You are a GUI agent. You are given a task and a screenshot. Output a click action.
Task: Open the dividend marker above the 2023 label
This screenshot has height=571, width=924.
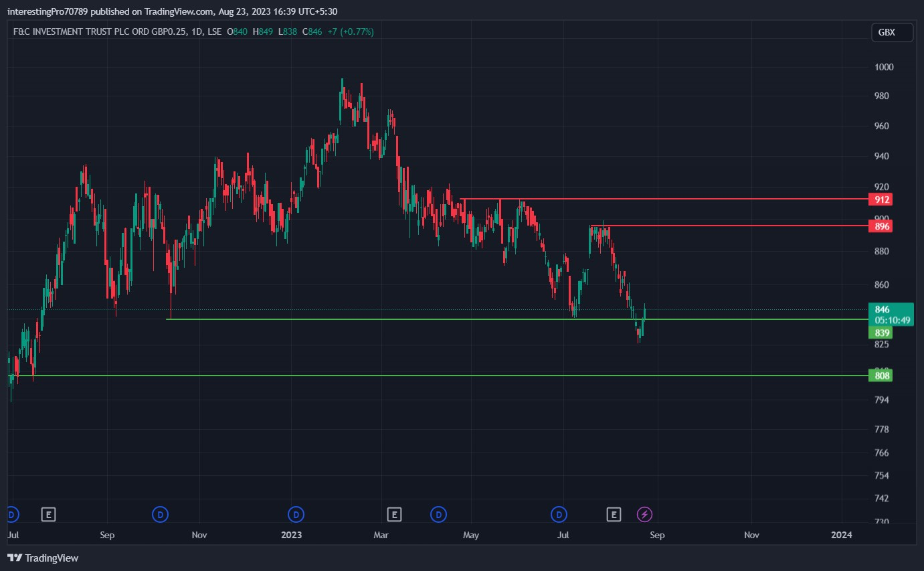coord(296,514)
